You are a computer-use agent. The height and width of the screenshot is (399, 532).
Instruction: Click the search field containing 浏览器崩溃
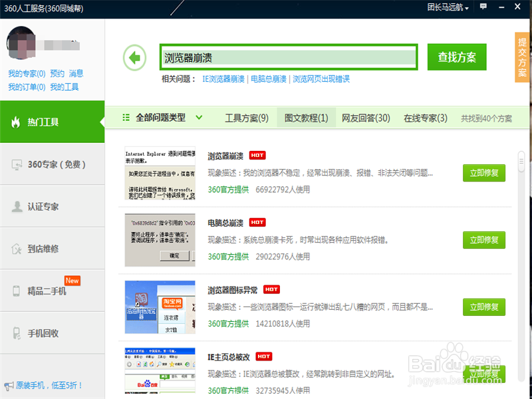tap(289, 57)
